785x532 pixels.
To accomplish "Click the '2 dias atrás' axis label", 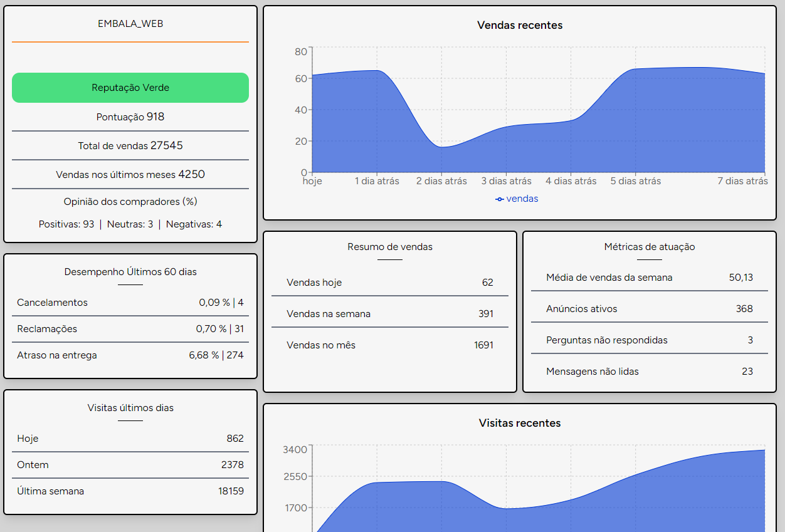I will tap(441, 181).
